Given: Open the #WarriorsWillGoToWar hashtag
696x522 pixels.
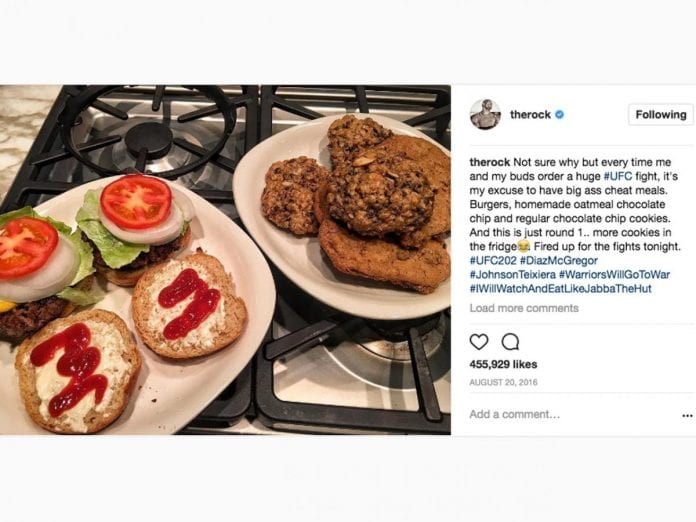Looking at the screenshot, I should (x=614, y=274).
